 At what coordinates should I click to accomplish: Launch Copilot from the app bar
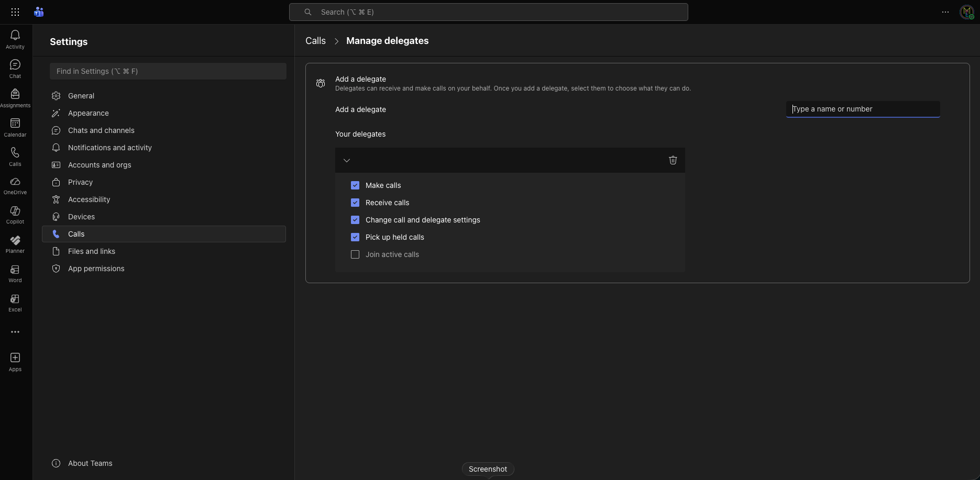[15, 215]
